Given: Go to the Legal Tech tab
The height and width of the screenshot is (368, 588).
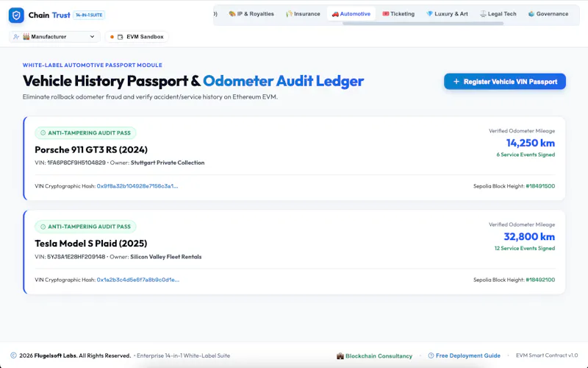Looking at the screenshot, I should point(498,14).
